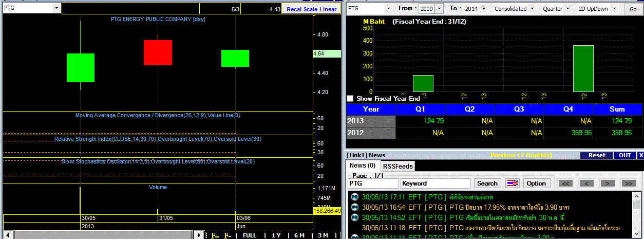644x239 pixels.
Task: Click icon of 16:54 news item
Action: coord(354,207)
